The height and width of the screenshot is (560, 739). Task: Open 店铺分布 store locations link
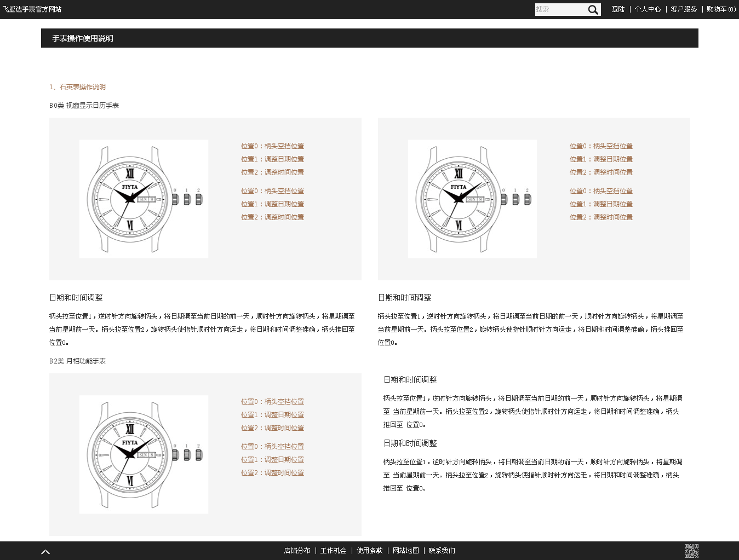(297, 551)
